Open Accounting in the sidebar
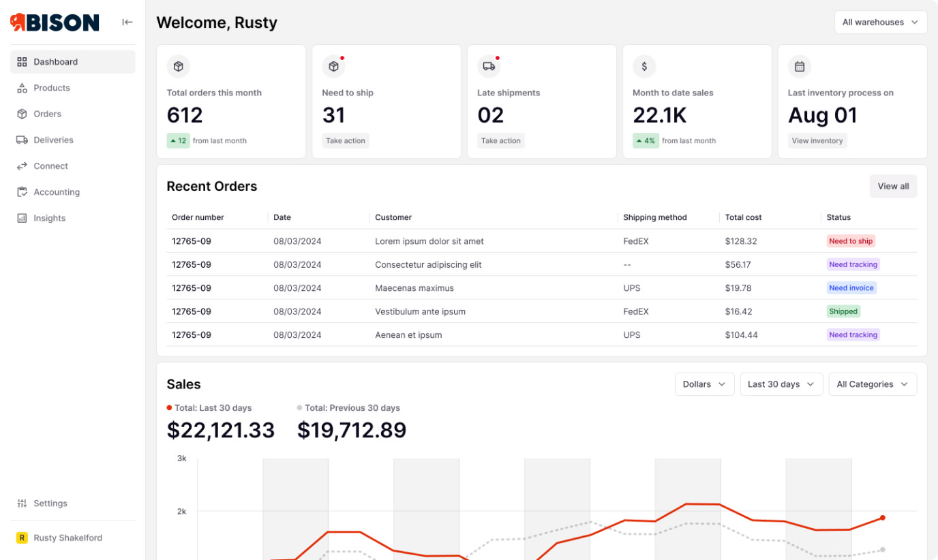 coord(73,192)
